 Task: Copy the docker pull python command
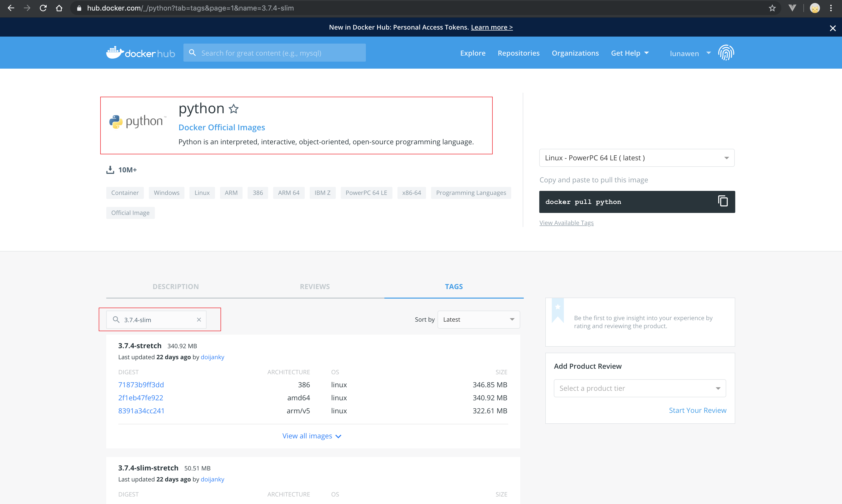[x=722, y=201]
